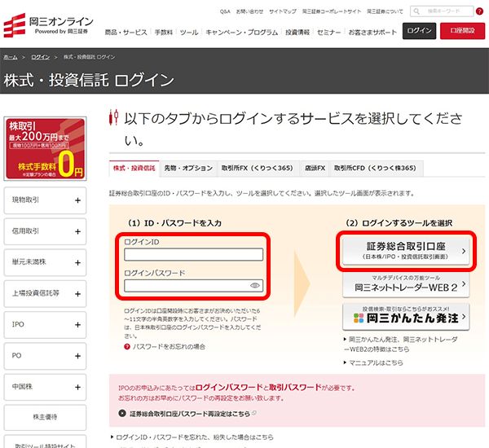Open 証券総合取引口座パスワード再設定はこちら link
This screenshot has height=448, width=489.
tap(190, 414)
